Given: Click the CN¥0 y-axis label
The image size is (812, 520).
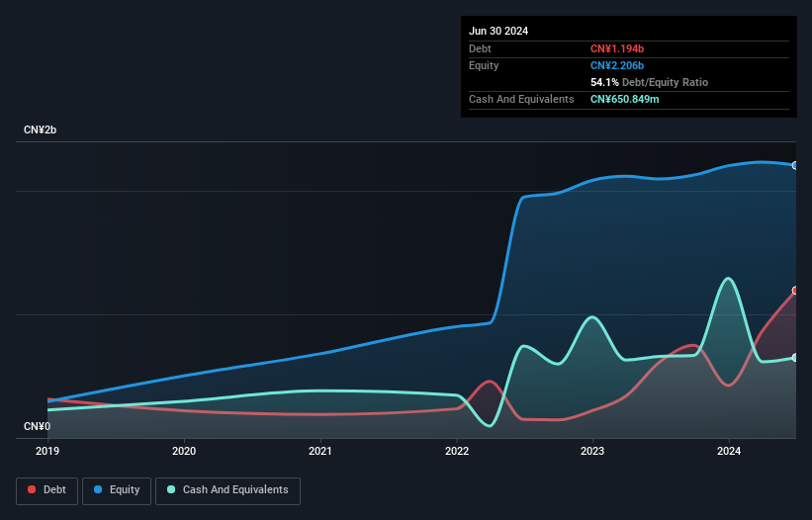Looking at the screenshot, I should [x=38, y=426].
